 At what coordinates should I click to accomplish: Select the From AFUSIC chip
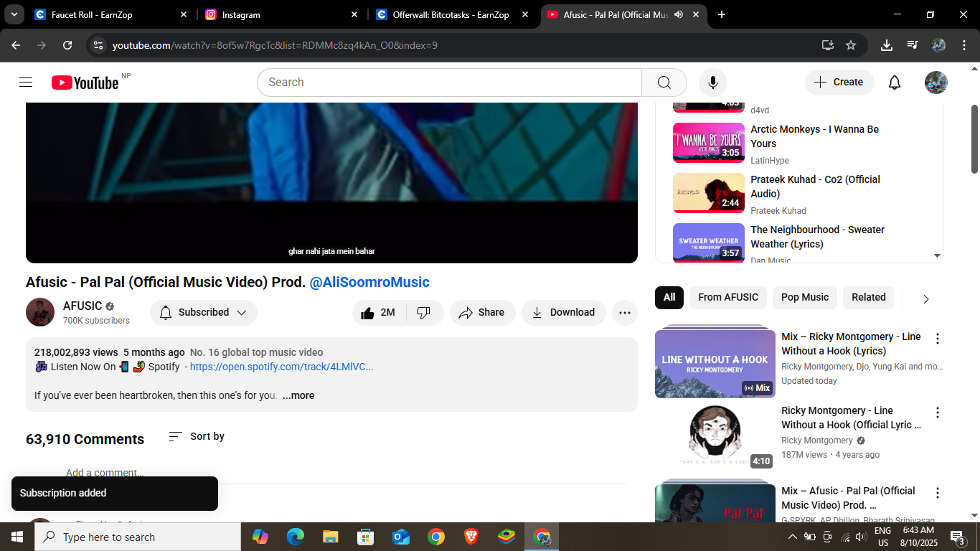728,297
